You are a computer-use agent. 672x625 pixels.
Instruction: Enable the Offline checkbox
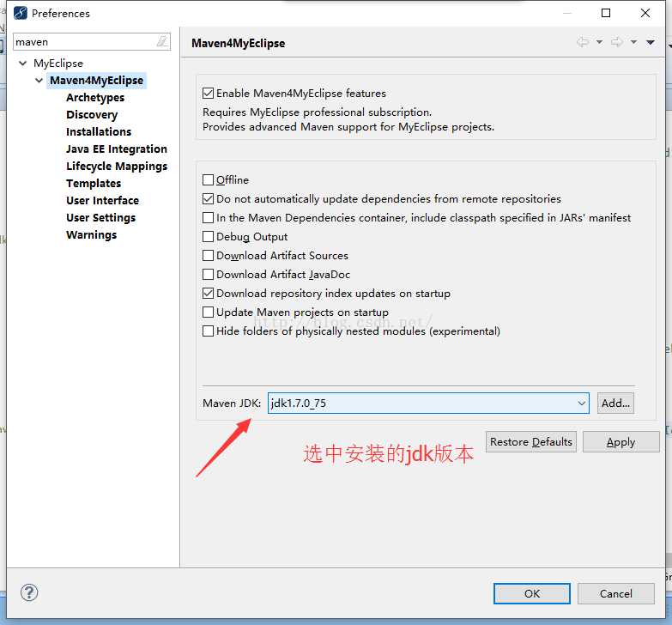(208, 179)
